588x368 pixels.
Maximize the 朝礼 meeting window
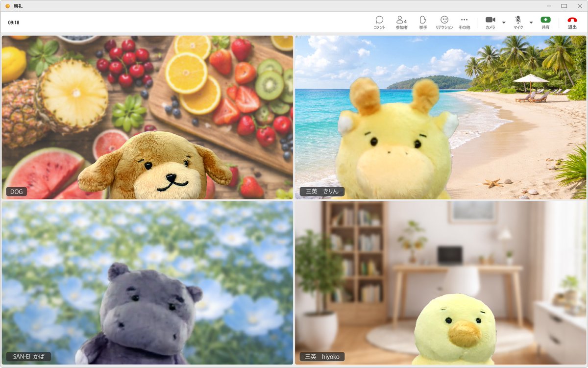(564, 6)
